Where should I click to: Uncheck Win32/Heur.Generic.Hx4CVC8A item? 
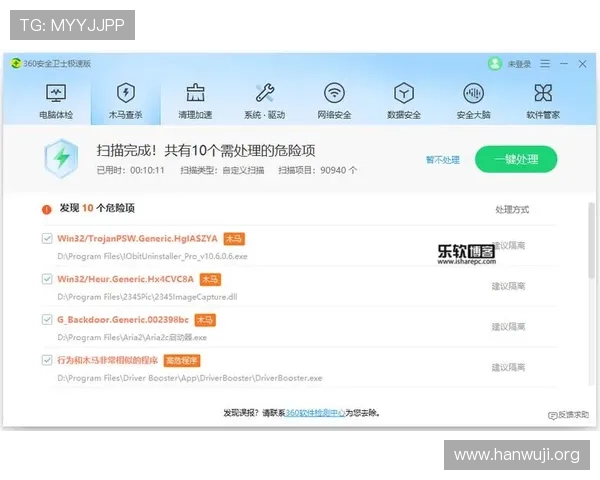47,279
